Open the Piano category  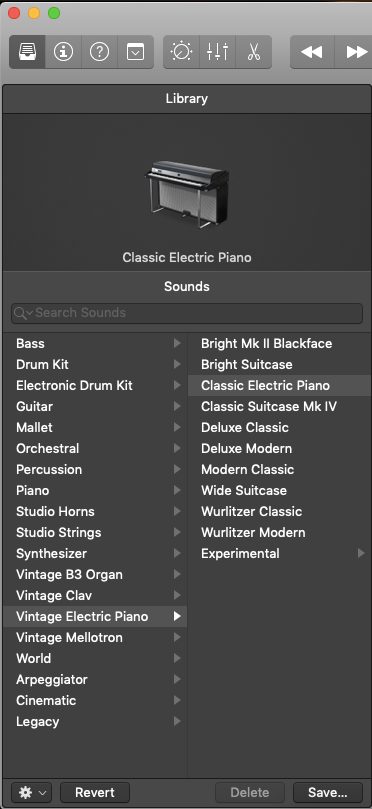95,490
